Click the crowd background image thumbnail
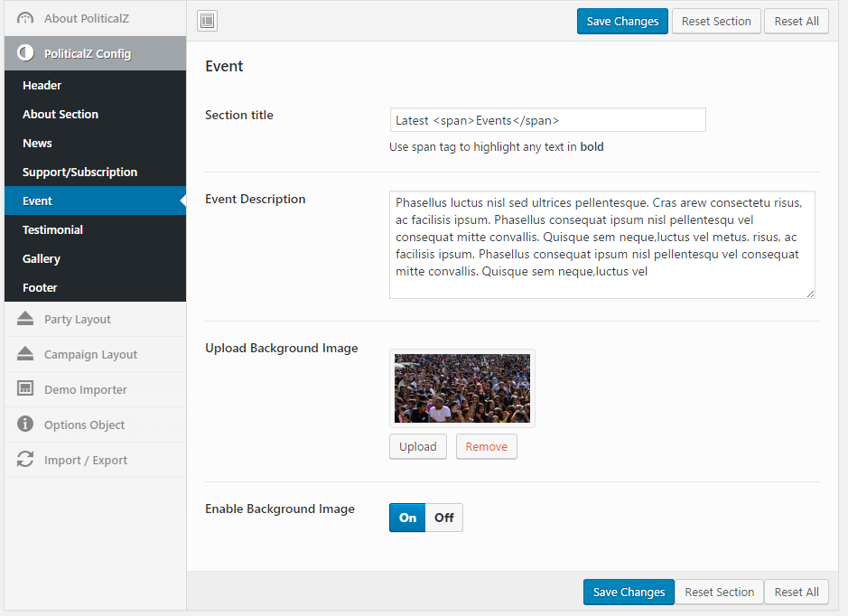Screen dimensions: 848x616 [x=461, y=388]
